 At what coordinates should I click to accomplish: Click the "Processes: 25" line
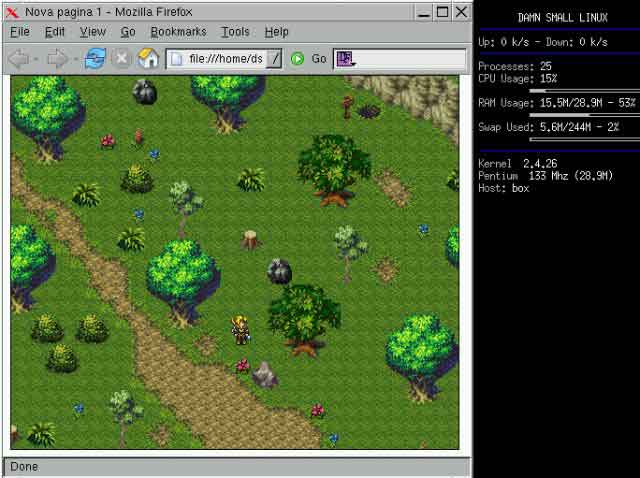(515, 66)
